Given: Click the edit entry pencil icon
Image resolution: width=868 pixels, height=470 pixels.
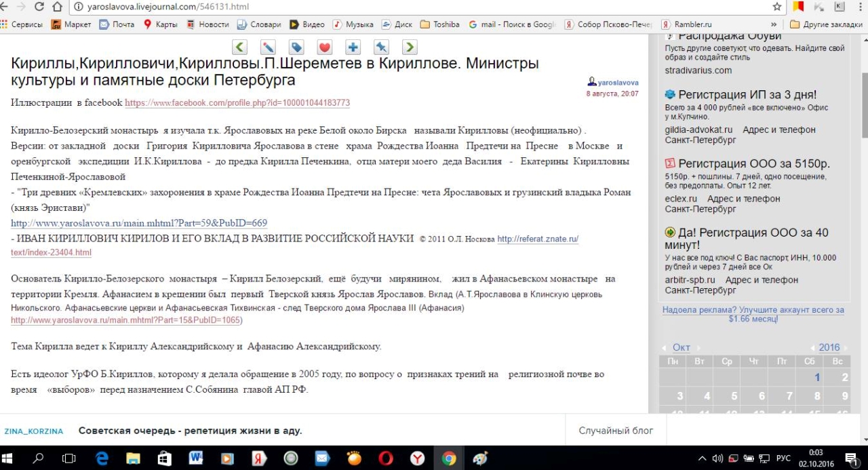Looking at the screenshot, I should pos(268,47).
